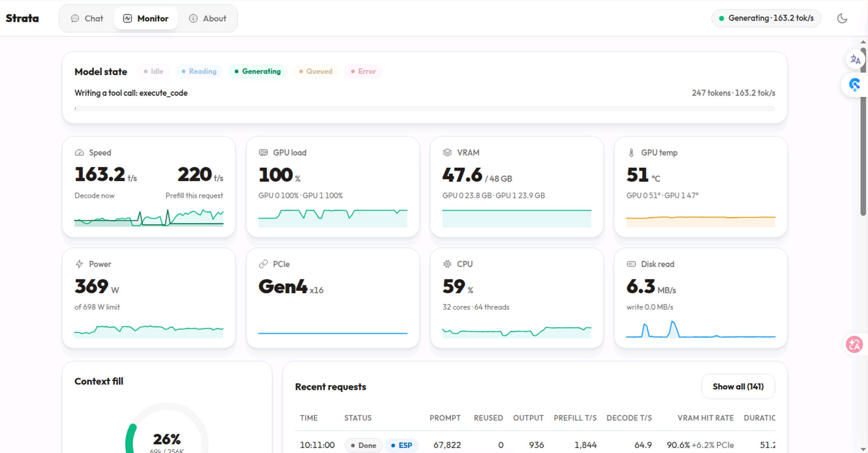Select the Queued state chip

[x=316, y=71]
